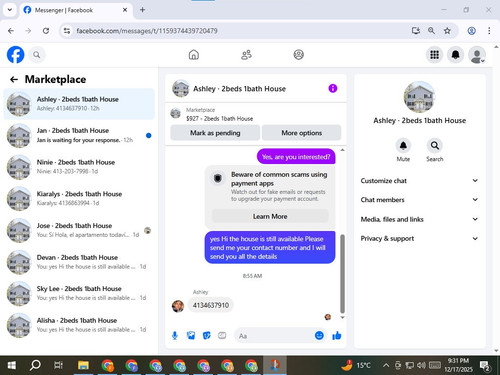The width and height of the screenshot is (500, 375).
Task: Expand Chat members section
Action: (x=419, y=200)
